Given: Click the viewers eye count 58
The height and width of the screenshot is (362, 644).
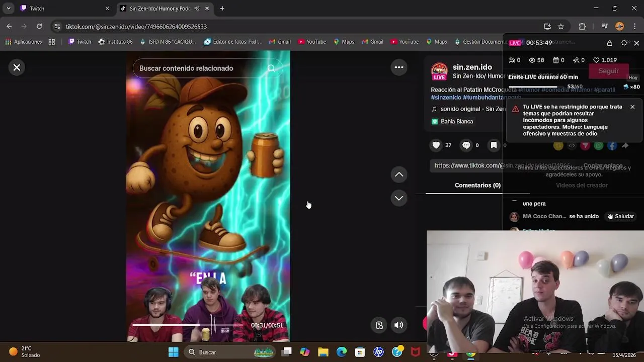Looking at the screenshot, I should 536,60.
